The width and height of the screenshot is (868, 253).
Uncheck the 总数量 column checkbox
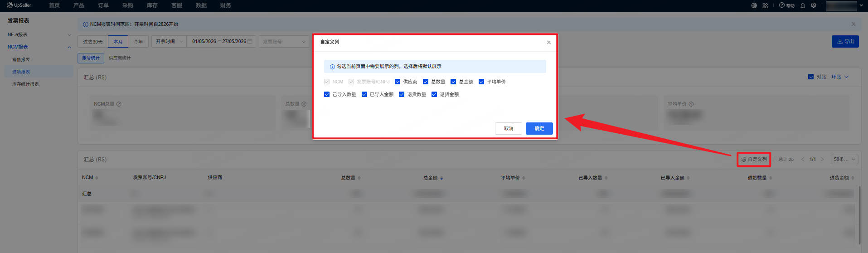click(425, 82)
